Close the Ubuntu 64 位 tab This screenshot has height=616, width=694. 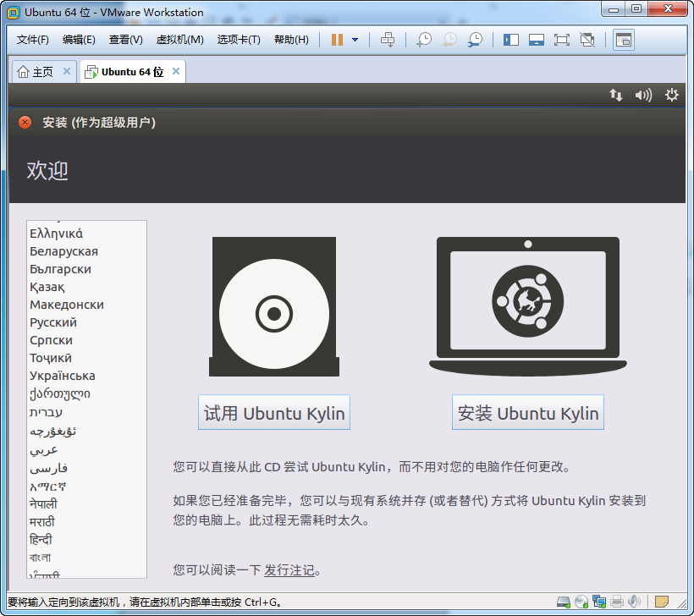click(x=176, y=71)
